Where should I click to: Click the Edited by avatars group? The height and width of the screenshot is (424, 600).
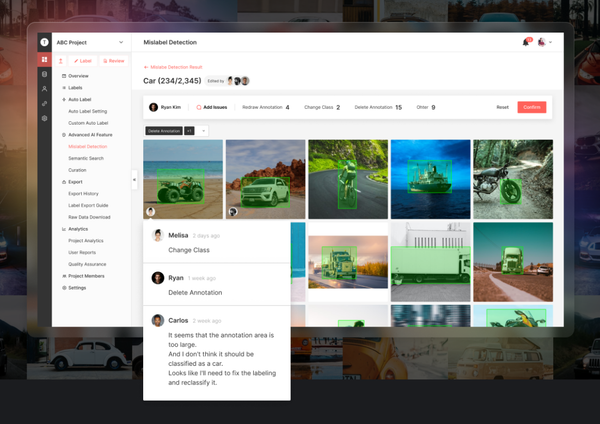click(238, 81)
